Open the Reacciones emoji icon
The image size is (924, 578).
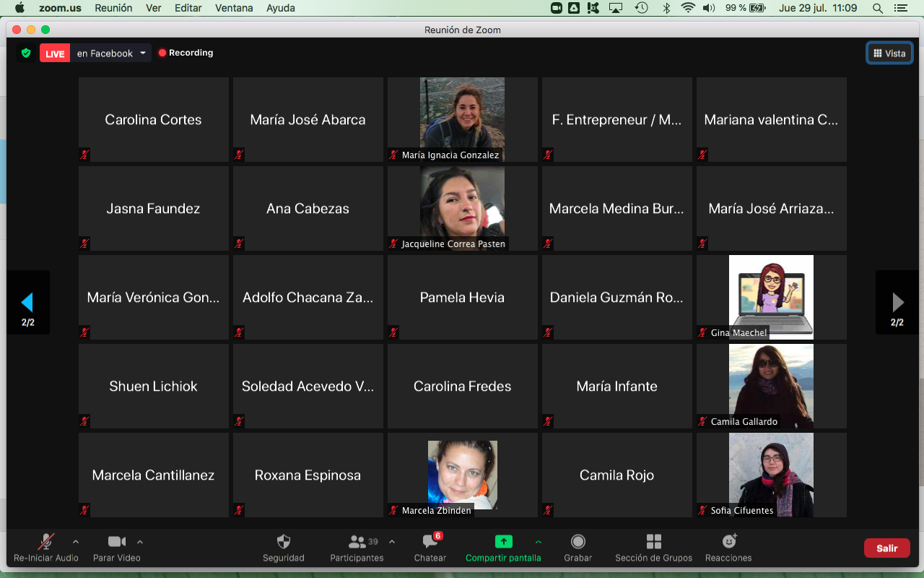(729, 542)
